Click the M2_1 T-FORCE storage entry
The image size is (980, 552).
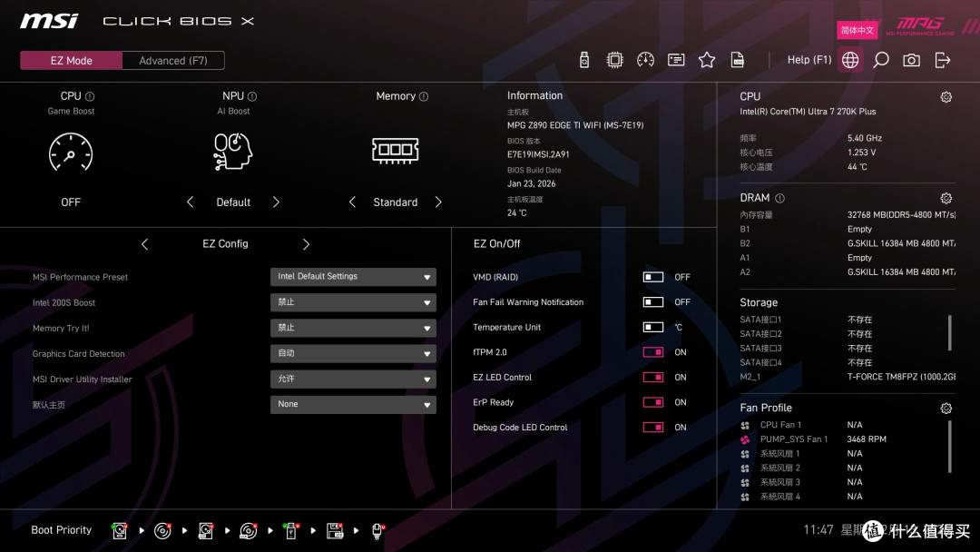pyautogui.click(x=848, y=377)
